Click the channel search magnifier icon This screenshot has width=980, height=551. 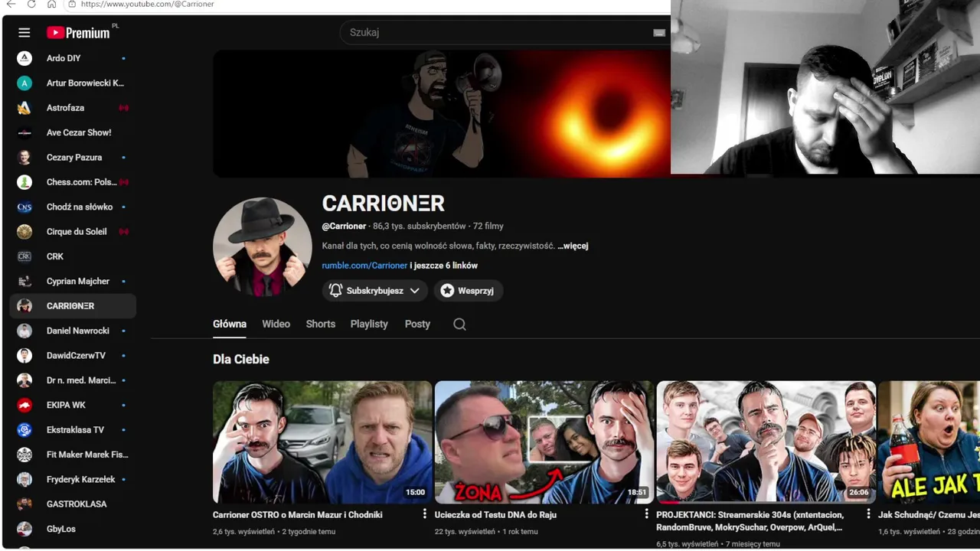pyautogui.click(x=459, y=324)
